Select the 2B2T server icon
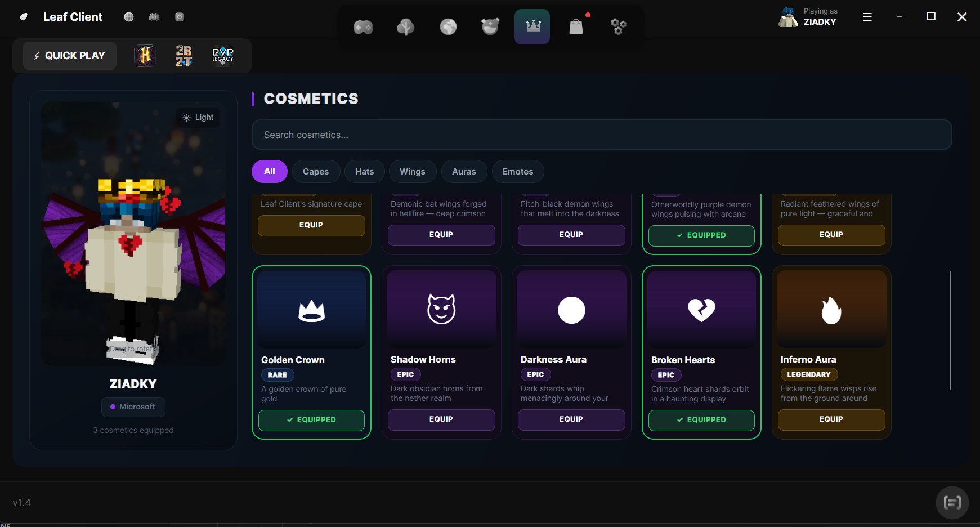980x527 pixels. coord(184,56)
